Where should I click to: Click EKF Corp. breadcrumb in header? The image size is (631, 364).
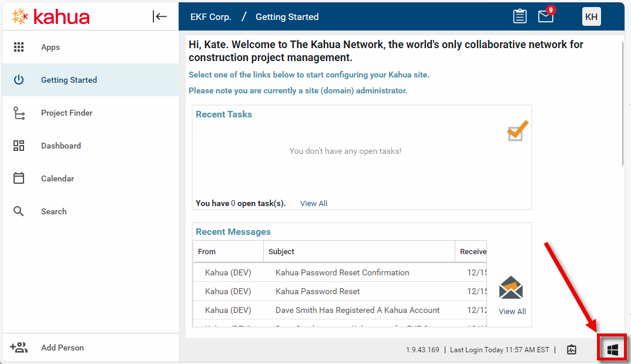[211, 16]
